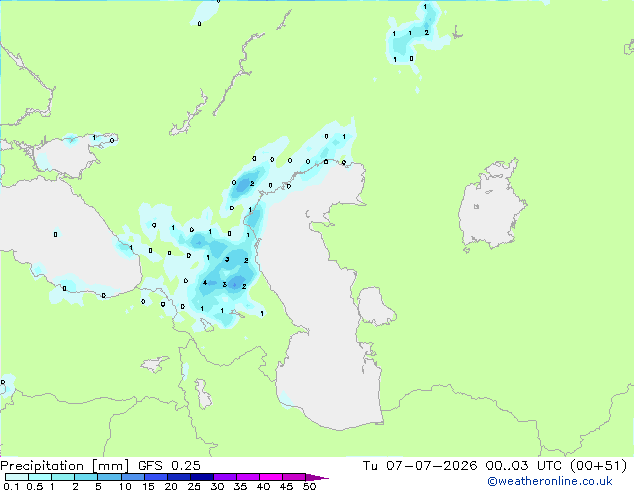Select the 15–20 mm legend swatch
Screen dimensions: 634x490
[x=155, y=477]
